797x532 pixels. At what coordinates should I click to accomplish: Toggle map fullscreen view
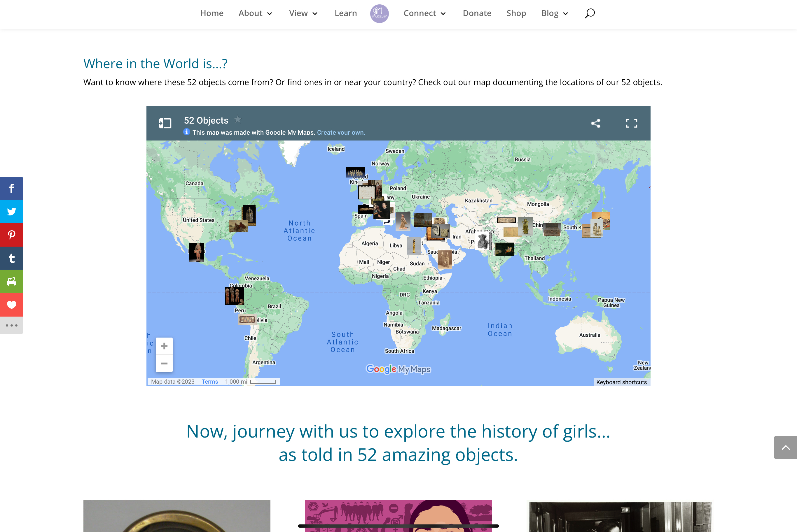tap(631, 123)
